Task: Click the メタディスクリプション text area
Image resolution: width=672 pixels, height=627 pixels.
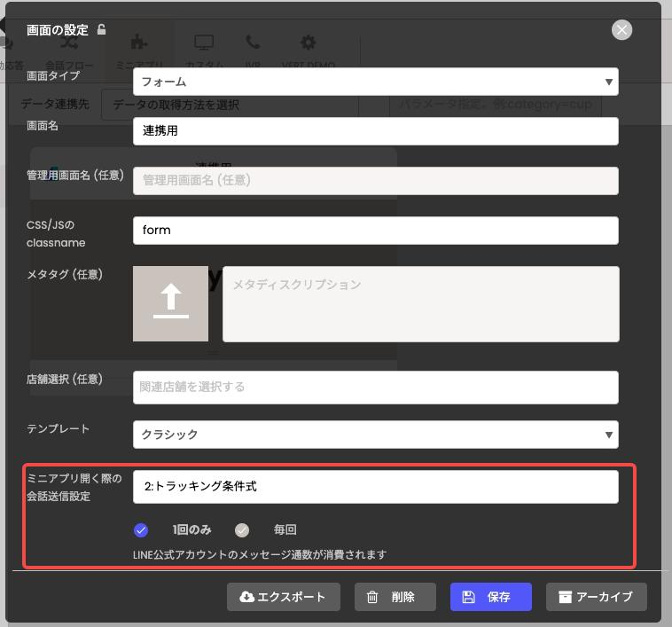Action: pos(420,303)
